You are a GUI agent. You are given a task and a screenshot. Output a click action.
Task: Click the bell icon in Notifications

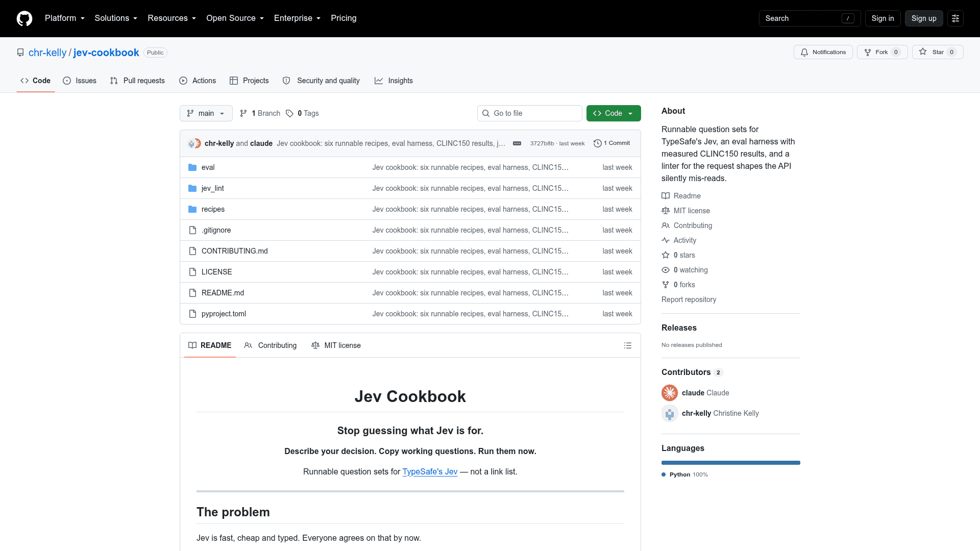coord(804,52)
